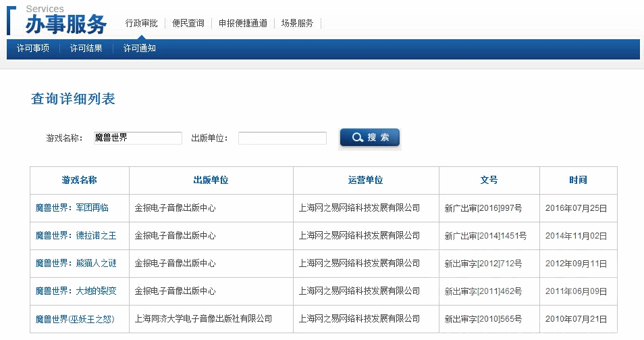The height and width of the screenshot is (340, 644).
Task: Open the 魔兽世界：大地的裂变 link
Action: 76,291
